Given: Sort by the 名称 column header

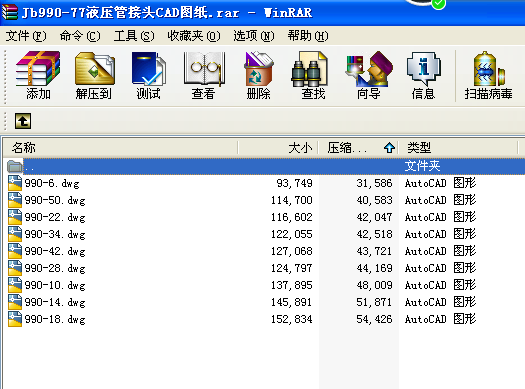Looking at the screenshot, I should click(x=121, y=148).
